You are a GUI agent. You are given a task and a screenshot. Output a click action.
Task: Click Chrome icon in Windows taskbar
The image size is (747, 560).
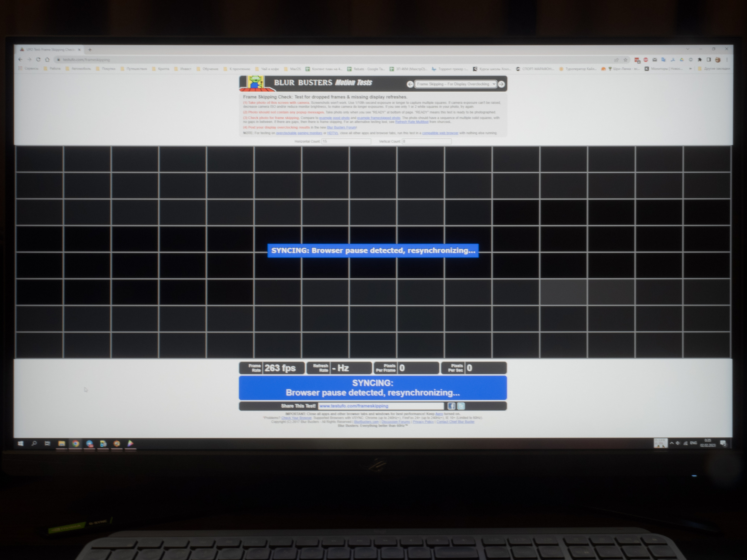click(76, 444)
